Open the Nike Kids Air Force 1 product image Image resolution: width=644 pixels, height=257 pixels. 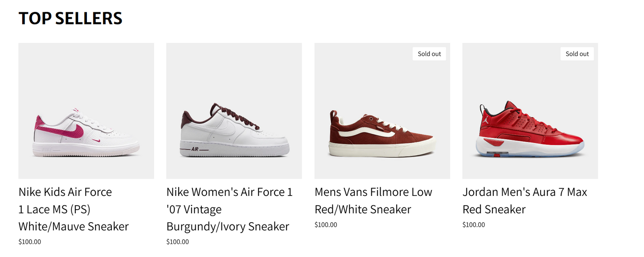click(x=86, y=111)
